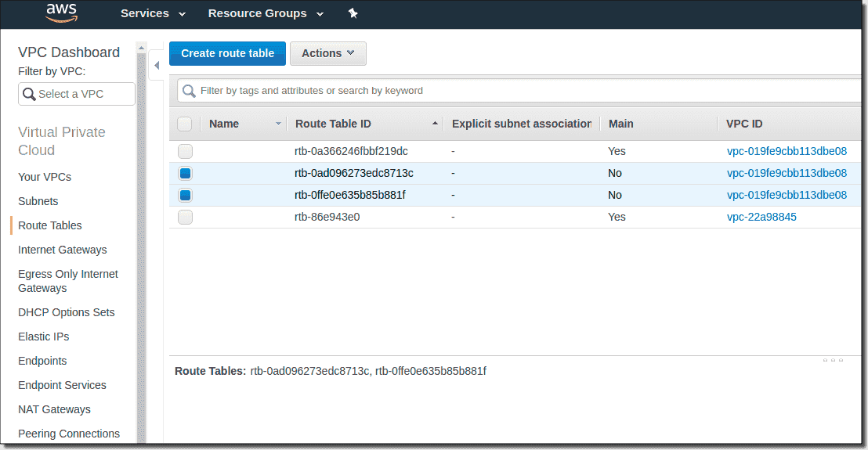Click the rtb-0a366246fbbf219dc table ID
The height and width of the screenshot is (450, 868).
click(x=351, y=152)
